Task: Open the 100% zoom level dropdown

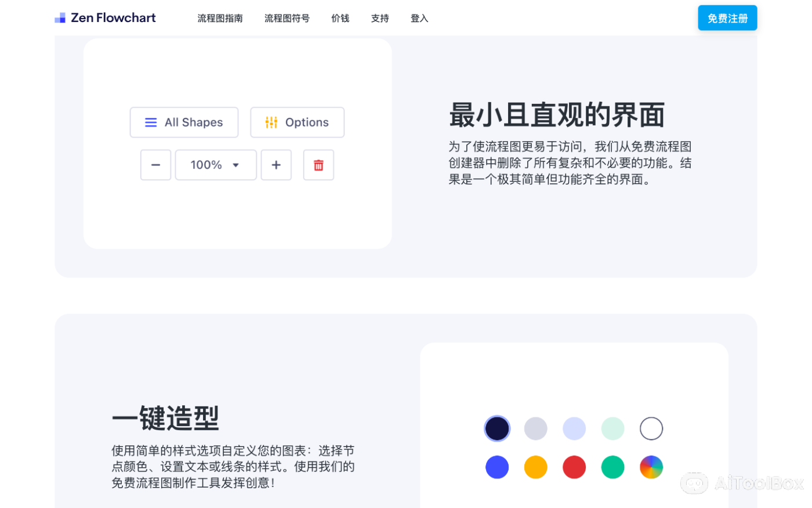Action: pos(216,165)
